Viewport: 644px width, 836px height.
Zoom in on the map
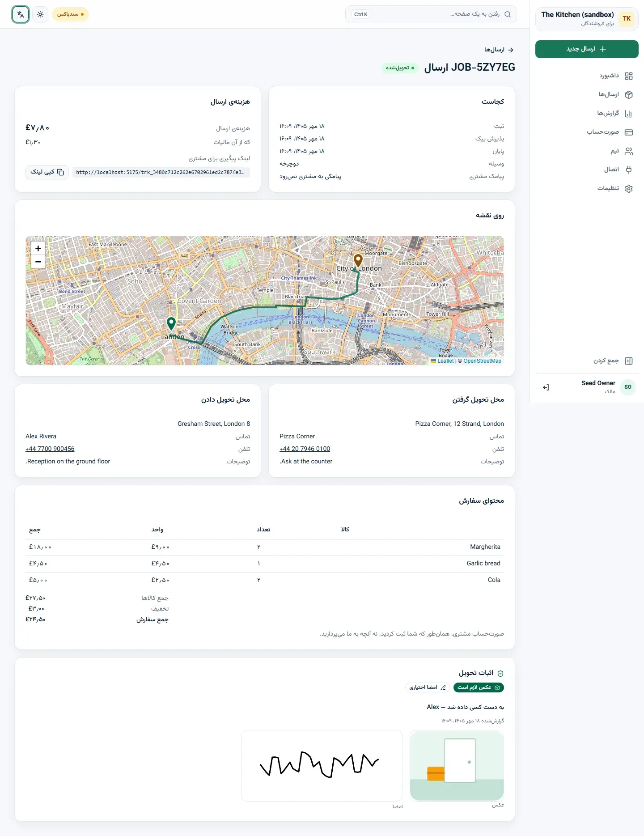click(x=38, y=248)
